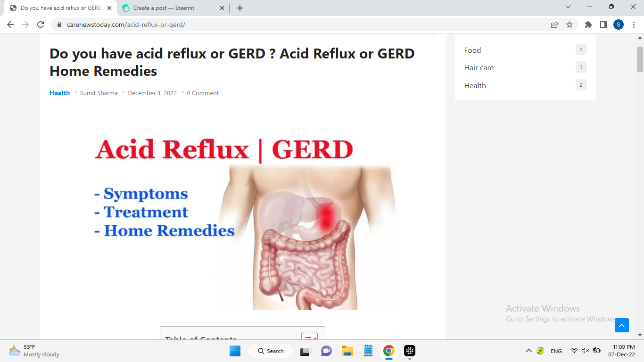
Task: Click the yellow-green plus tray icon
Action: (x=540, y=351)
